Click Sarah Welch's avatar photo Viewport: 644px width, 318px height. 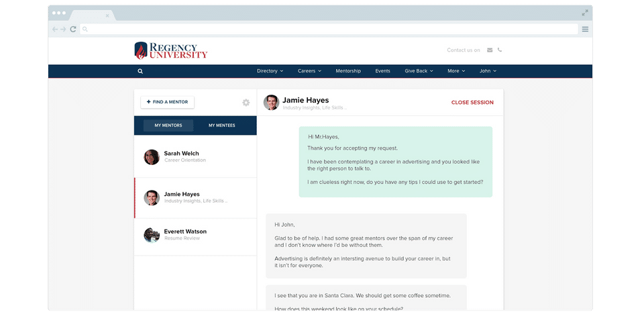point(152,157)
